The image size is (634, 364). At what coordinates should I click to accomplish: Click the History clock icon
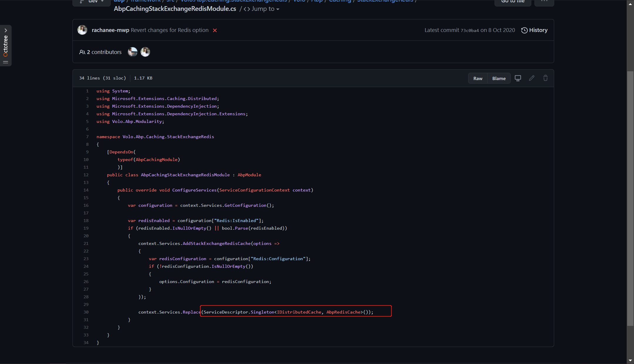click(x=524, y=30)
